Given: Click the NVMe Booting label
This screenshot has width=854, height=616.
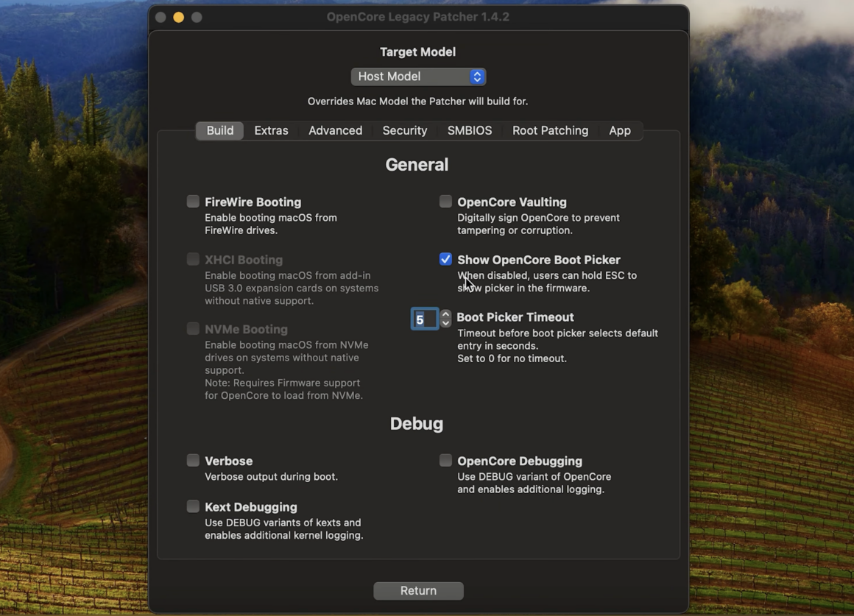Looking at the screenshot, I should click(246, 330).
